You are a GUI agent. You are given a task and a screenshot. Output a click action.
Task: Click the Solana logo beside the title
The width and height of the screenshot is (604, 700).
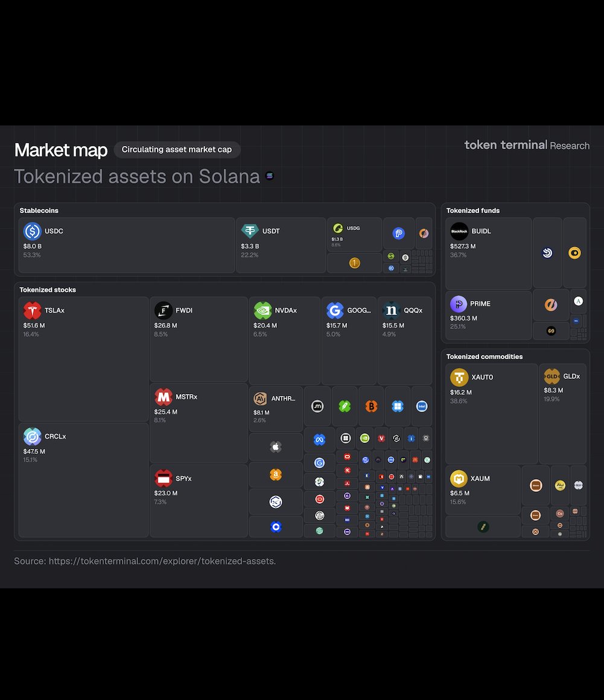tap(270, 176)
